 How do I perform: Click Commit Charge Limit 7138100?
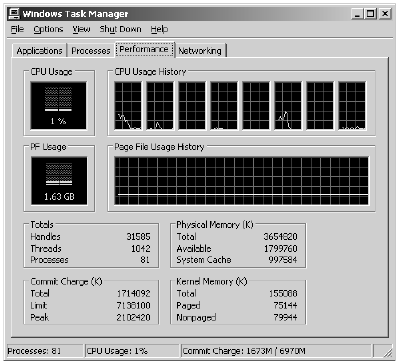coord(133,305)
